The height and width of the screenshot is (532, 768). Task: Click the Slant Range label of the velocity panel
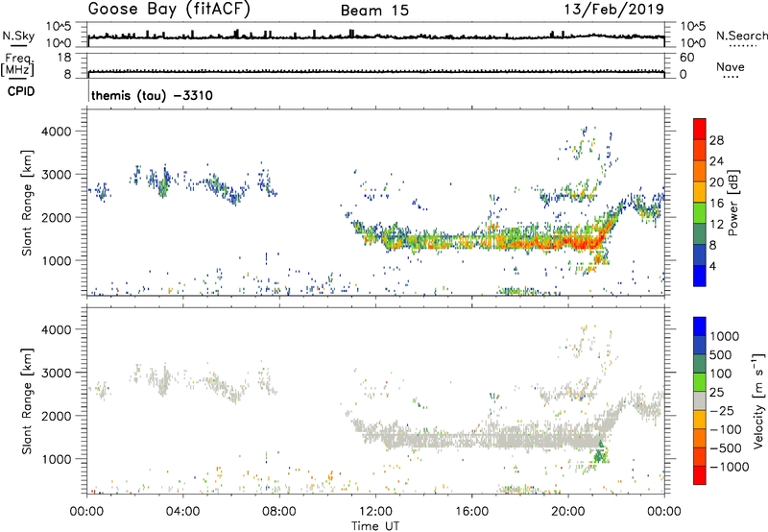27,401
